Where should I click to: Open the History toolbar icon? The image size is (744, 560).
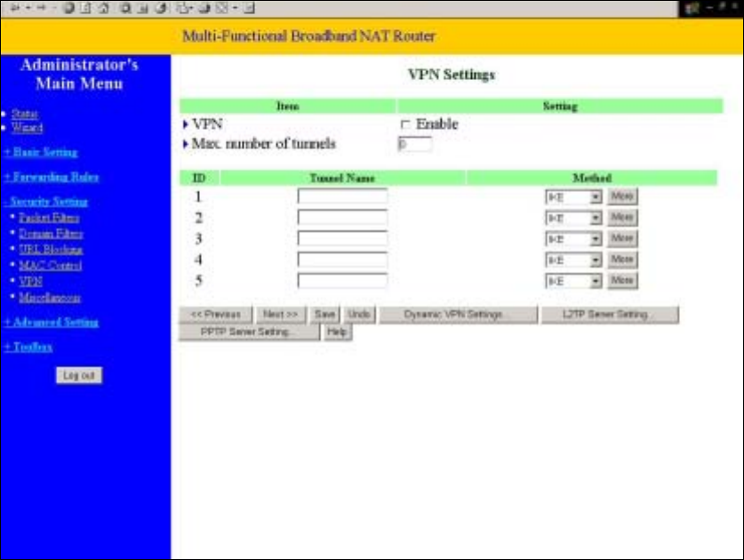click(x=161, y=8)
